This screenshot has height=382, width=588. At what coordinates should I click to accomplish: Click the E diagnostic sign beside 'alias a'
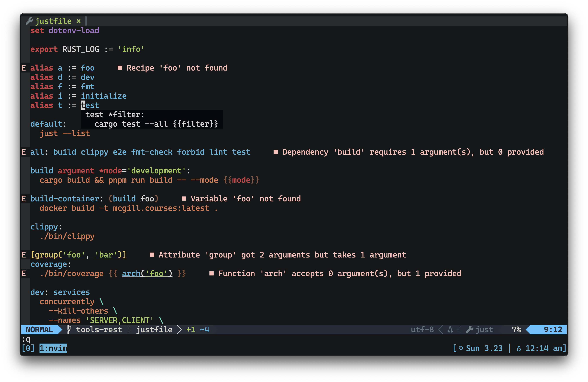click(24, 68)
